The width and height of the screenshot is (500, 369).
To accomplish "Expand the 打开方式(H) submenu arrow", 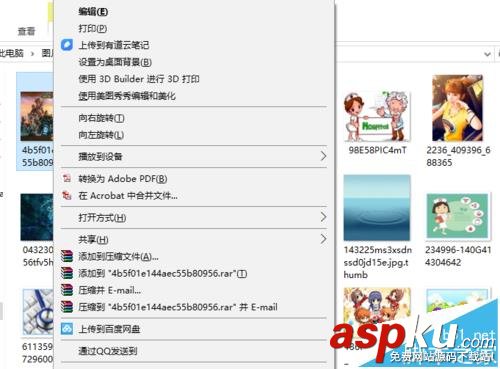I will point(323,217).
